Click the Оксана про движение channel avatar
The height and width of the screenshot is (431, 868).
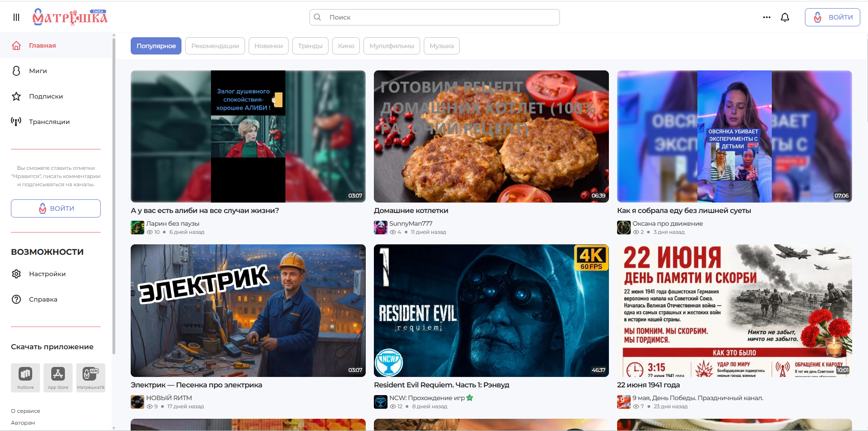click(624, 228)
